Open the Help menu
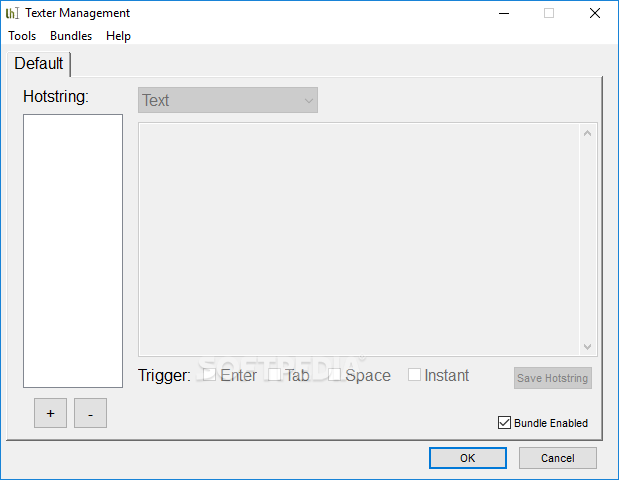 coord(118,36)
